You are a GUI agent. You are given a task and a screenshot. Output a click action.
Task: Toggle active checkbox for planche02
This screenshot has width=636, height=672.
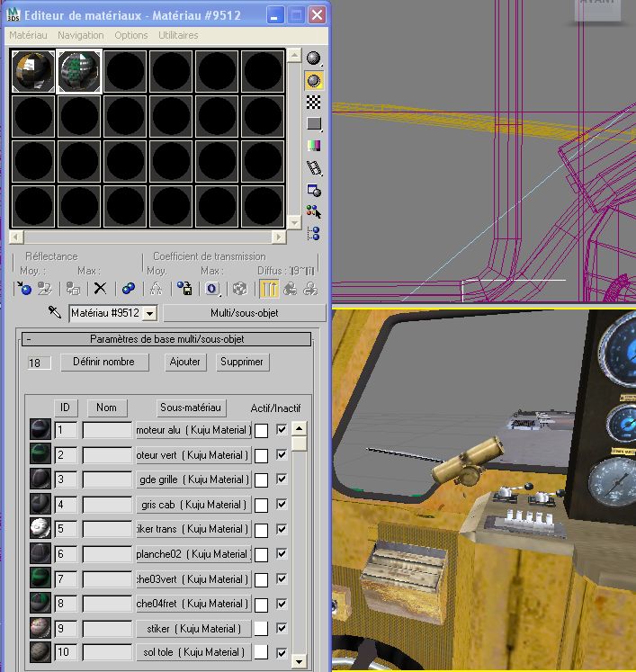click(x=282, y=554)
